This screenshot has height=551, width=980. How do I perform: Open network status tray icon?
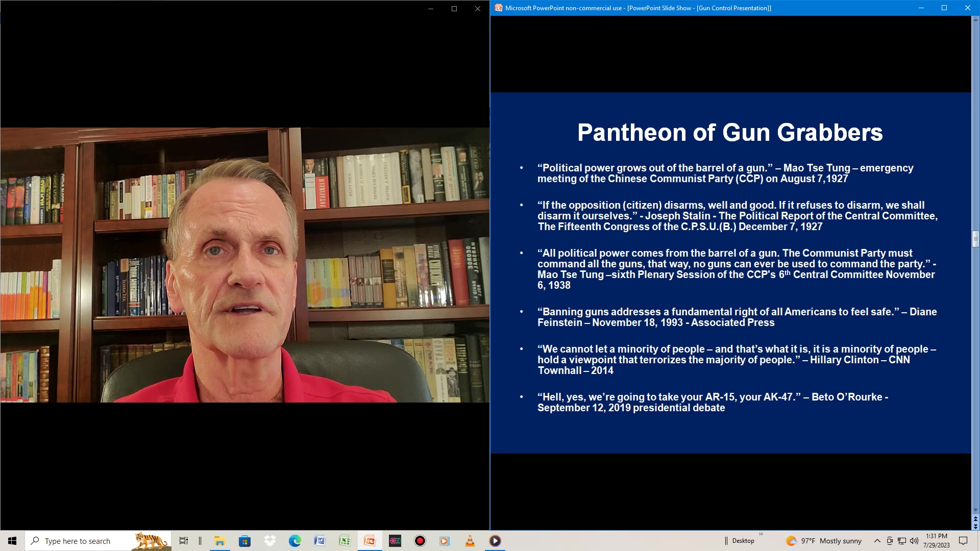click(x=902, y=541)
